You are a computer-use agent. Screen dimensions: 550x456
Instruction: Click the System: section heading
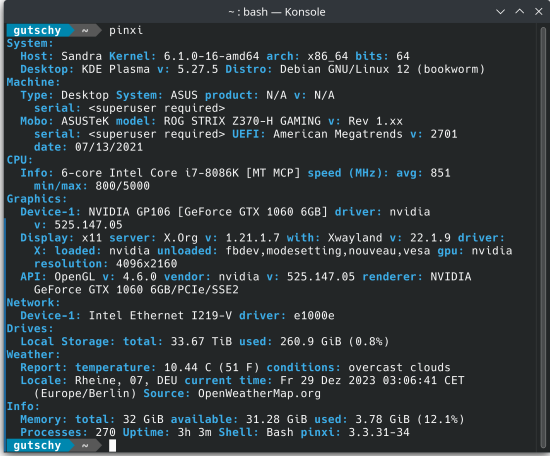30,43
